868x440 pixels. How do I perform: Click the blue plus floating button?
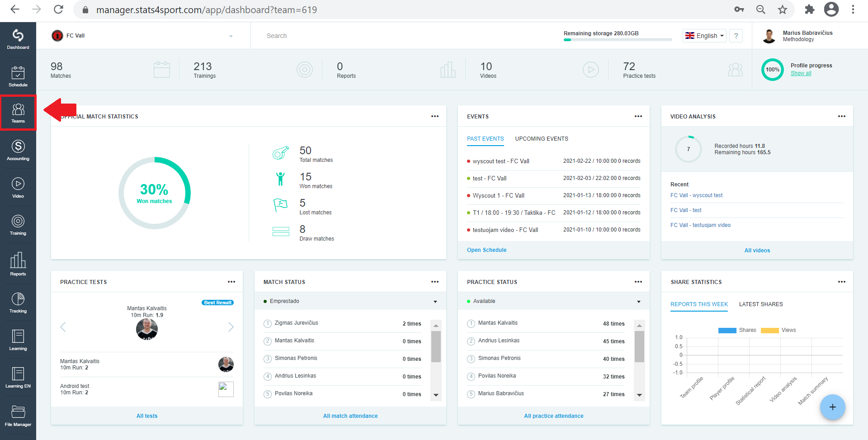click(832, 407)
